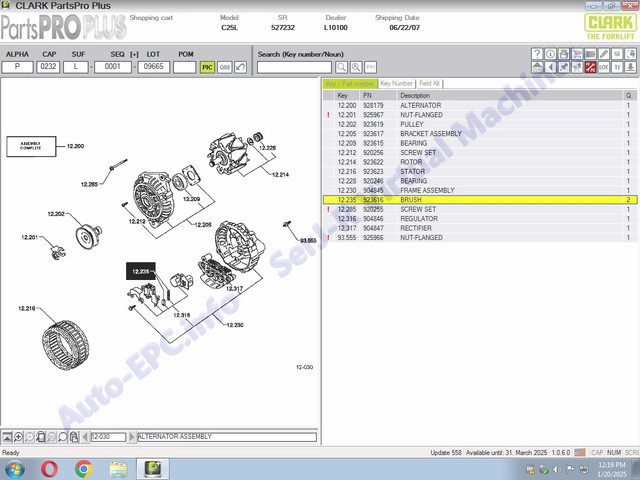
Task: Click the globe language icon
Action: click(631, 54)
